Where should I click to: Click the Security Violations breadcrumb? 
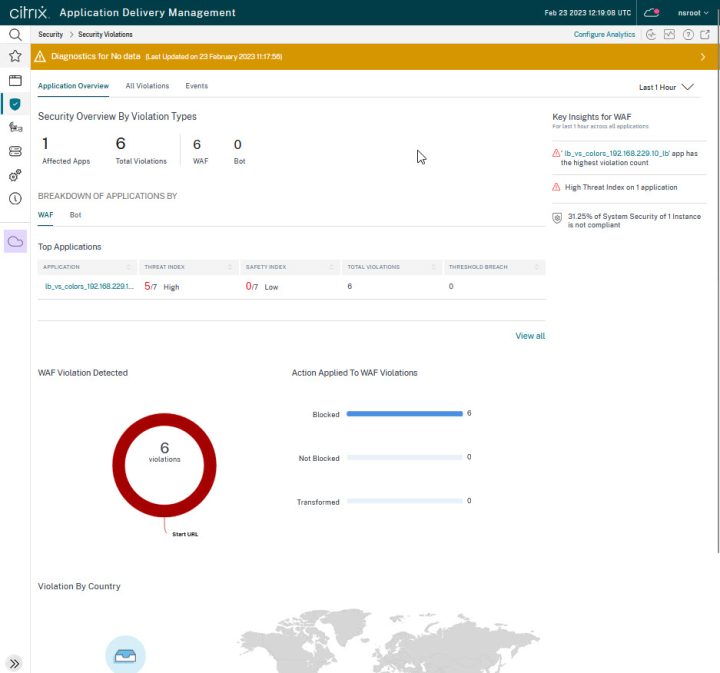(105, 34)
